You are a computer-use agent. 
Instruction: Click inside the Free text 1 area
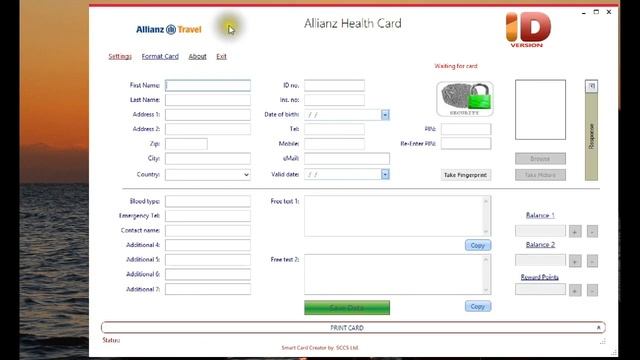coord(393,216)
